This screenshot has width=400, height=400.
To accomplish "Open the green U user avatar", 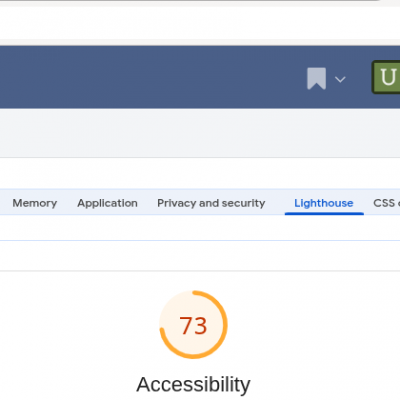I will point(387,77).
